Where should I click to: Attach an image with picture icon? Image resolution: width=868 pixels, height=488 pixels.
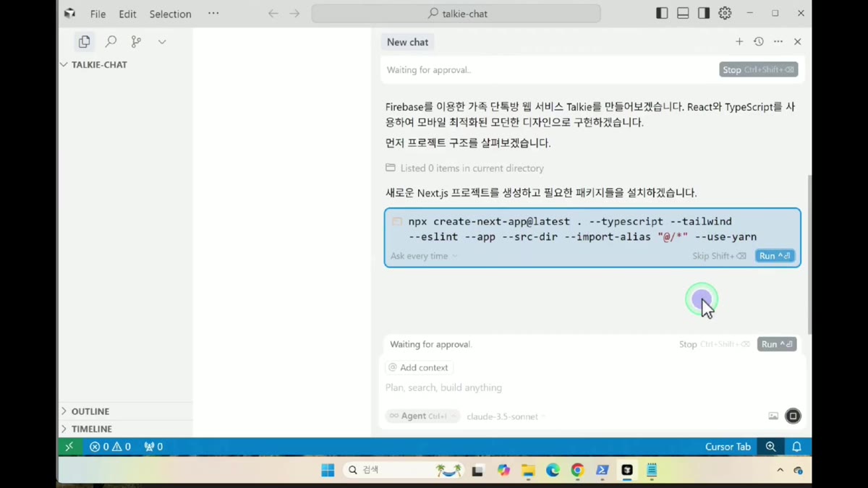click(773, 416)
